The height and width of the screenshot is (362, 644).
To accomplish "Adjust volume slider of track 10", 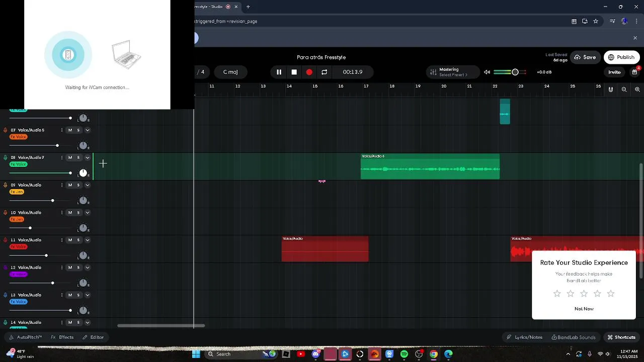I will tap(30, 228).
